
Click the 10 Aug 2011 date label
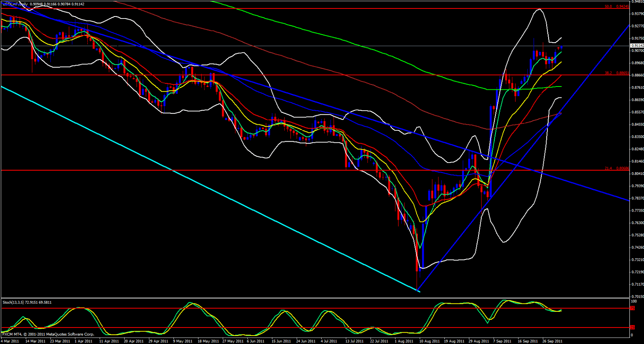pos(429,341)
